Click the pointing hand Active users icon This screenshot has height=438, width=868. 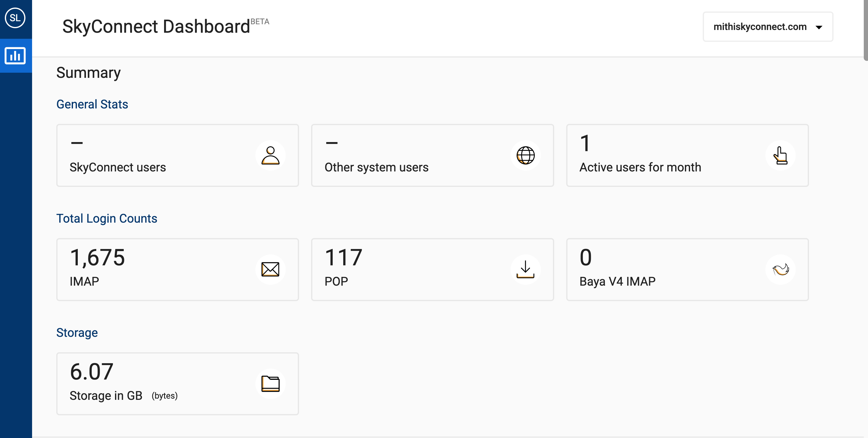point(780,155)
